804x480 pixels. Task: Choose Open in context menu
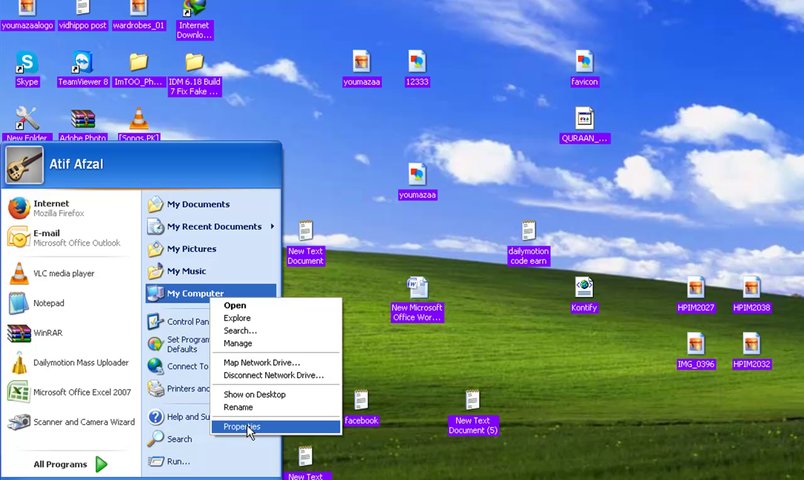pyautogui.click(x=276, y=305)
